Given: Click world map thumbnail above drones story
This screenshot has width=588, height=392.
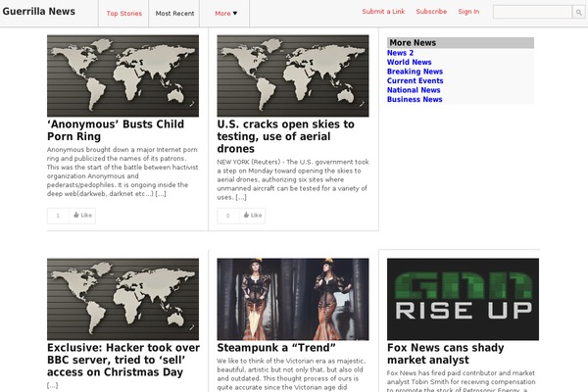Looking at the screenshot, I should pos(293,75).
